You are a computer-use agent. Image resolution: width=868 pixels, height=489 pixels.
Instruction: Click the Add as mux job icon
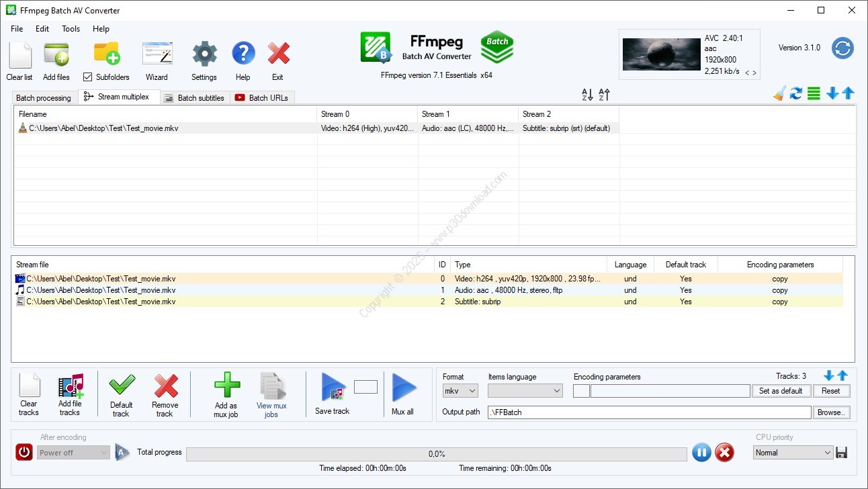pos(226,386)
